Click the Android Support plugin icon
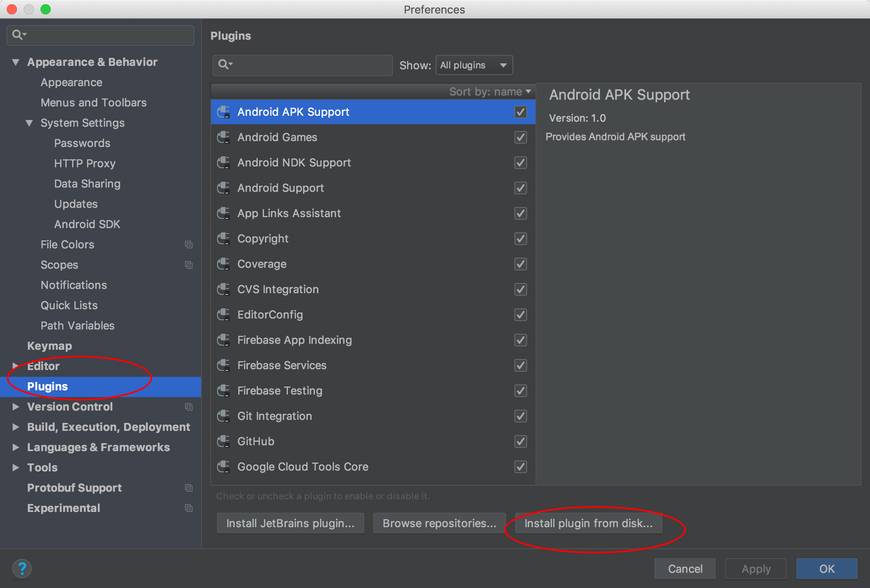The width and height of the screenshot is (870, 588). [223, 188]
